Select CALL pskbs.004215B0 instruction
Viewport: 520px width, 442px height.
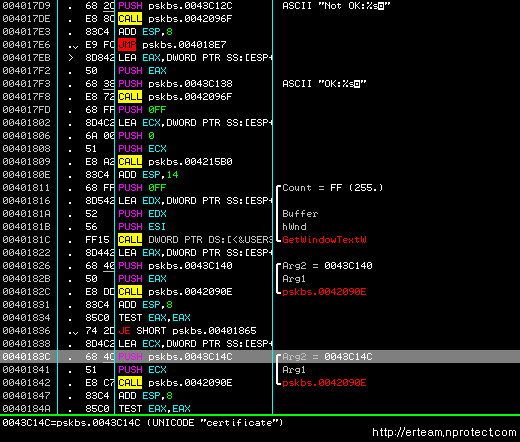175,162
